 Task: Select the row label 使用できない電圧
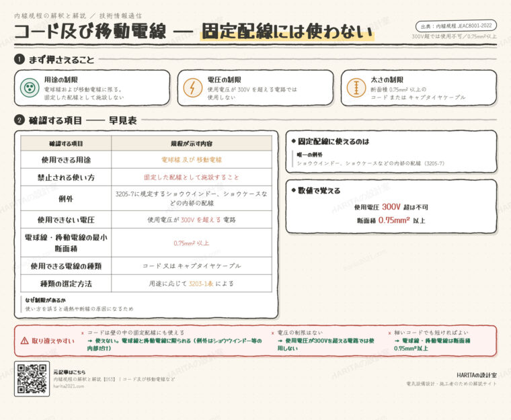(66, 220)
